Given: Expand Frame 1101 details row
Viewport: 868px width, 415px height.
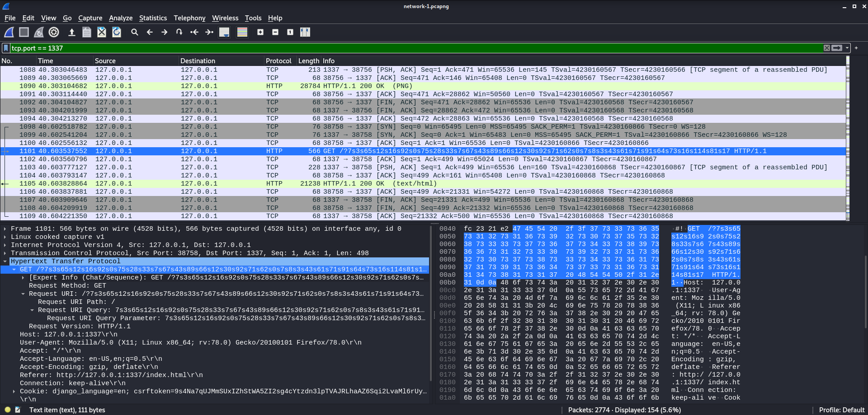Looking at the screenshot, I should [5, 229].
